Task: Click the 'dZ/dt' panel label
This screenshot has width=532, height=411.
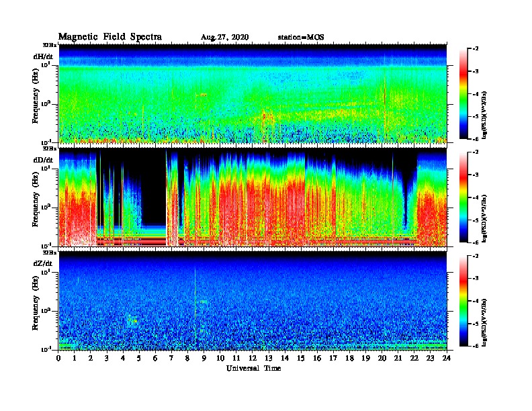Action: point(43,263)
